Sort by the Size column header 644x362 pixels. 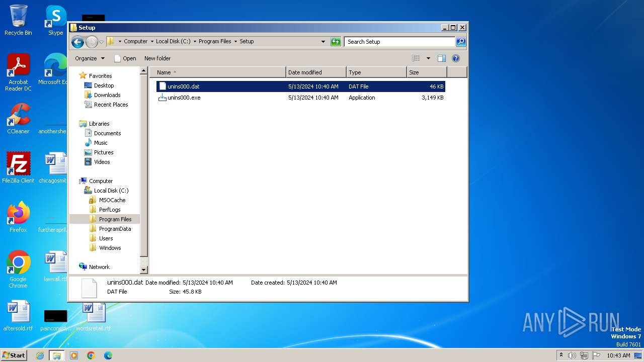(x=427, y=72)
